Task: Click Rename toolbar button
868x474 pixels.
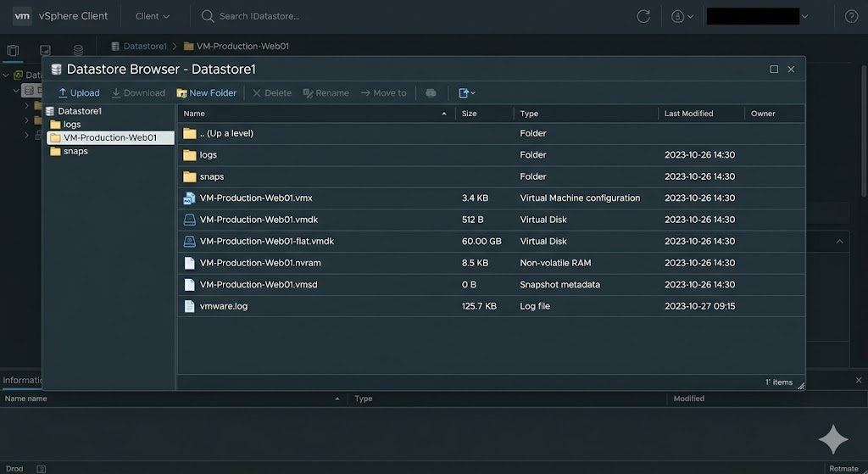Action: (326, 93)
